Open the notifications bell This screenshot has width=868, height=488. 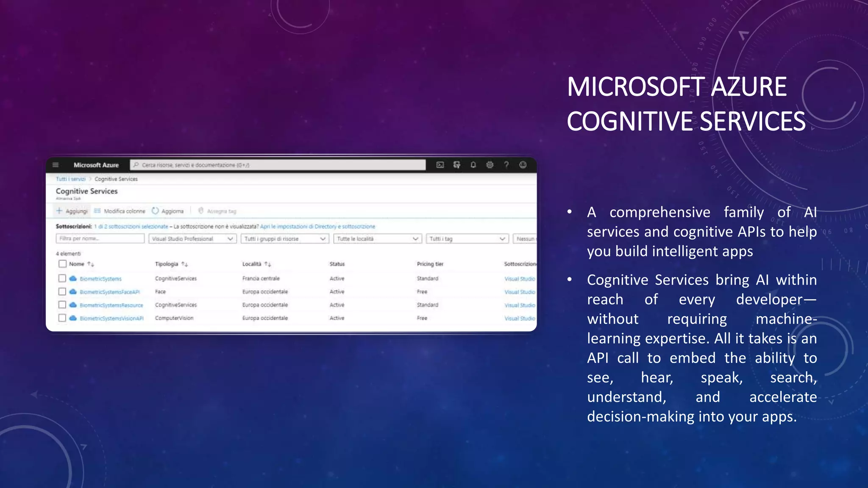473,165
